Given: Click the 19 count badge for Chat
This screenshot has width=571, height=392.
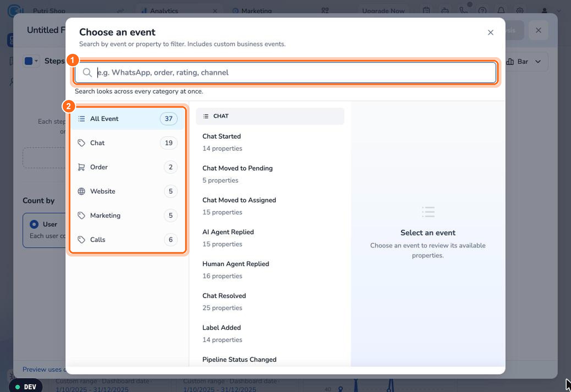Looking at the screenshot, I should click(x=169, y=143).
